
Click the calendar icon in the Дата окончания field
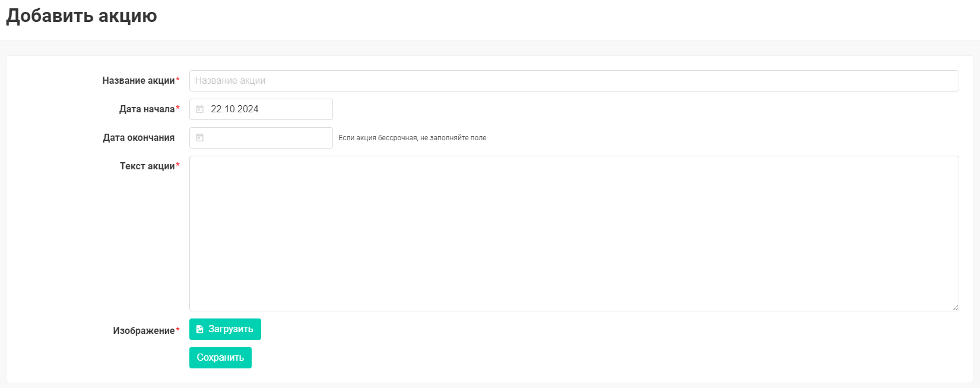click(x=200, y=138)
